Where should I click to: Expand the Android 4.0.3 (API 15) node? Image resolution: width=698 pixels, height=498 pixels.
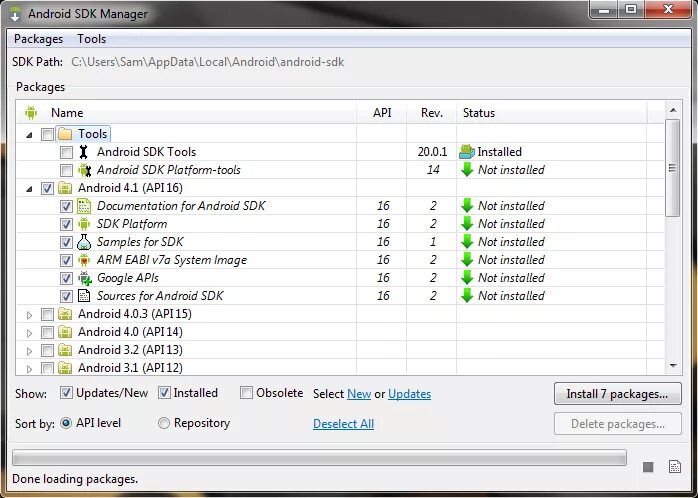[x=29, y=315]
